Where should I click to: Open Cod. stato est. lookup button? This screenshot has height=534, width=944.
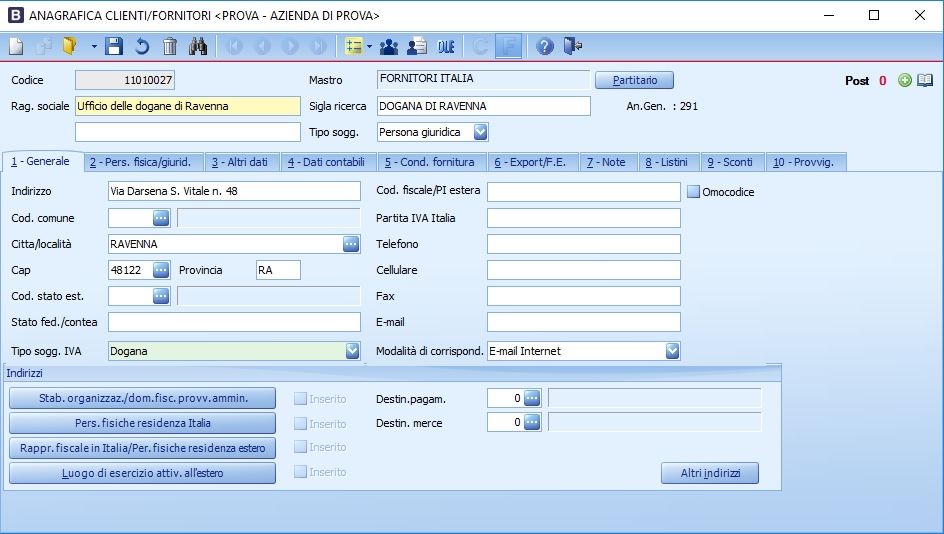(161, 296)
